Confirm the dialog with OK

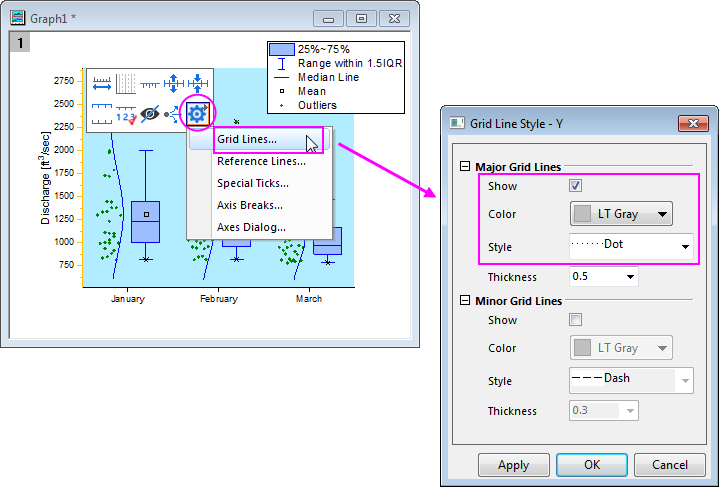point(591,465)
